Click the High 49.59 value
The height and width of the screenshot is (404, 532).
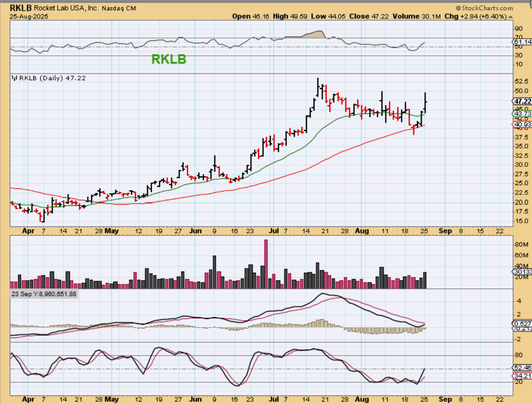click(290, 16)
